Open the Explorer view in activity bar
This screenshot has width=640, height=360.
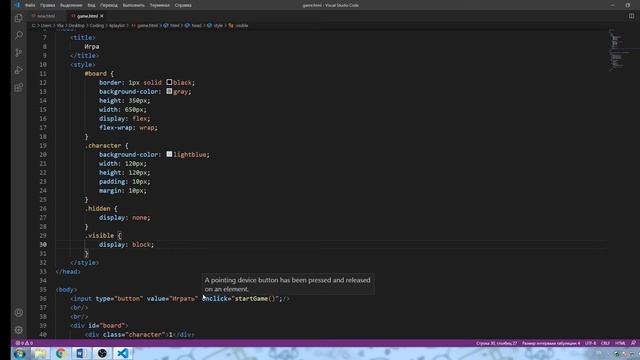[19, 18]
